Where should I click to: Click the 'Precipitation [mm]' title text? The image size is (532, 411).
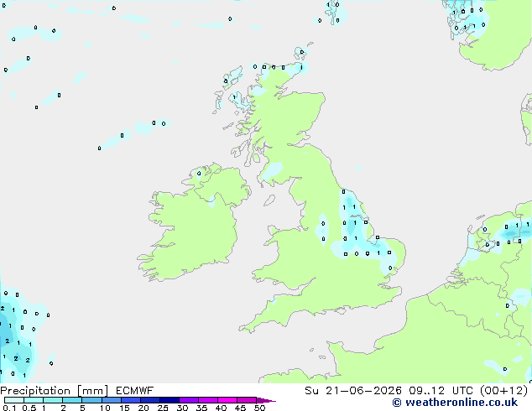click(x=55, y=391)
